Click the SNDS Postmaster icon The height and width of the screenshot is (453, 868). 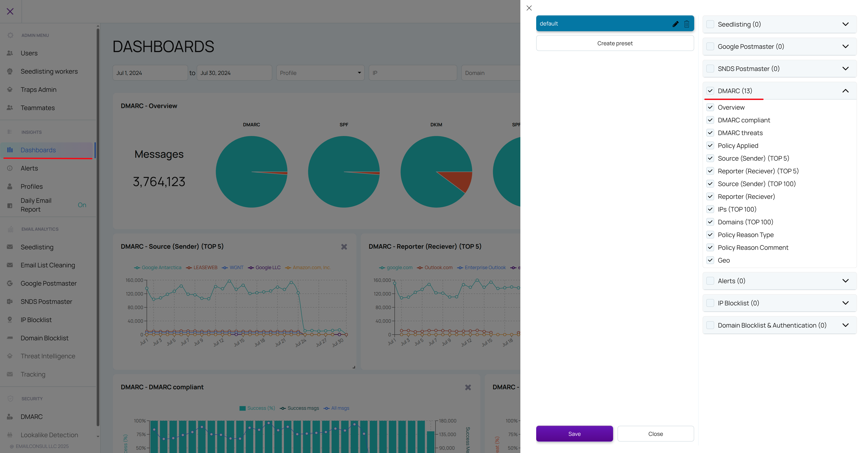point(10,301)
